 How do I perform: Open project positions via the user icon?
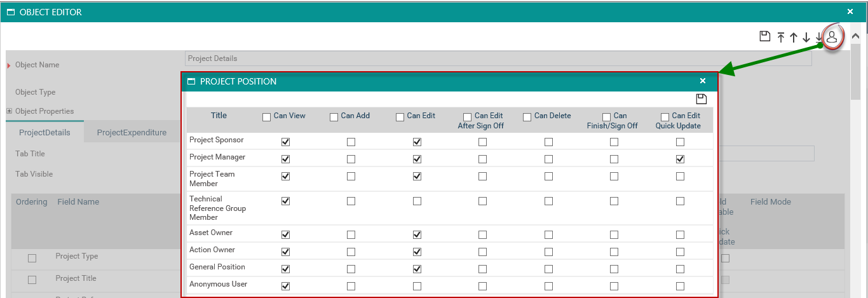coord(832,37)
